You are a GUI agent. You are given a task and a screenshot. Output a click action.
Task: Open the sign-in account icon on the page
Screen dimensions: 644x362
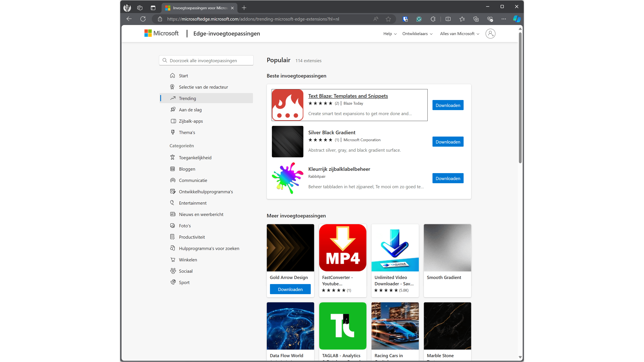click(491, 33)
